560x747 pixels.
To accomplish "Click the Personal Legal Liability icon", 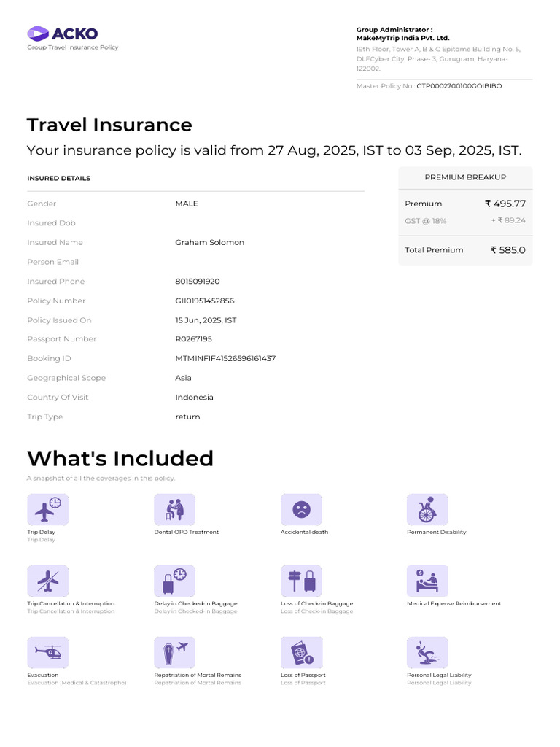I will [427, 652].
